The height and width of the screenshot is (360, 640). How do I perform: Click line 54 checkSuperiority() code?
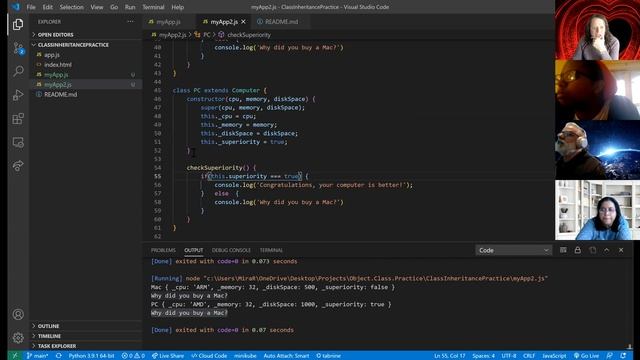click(221, 167)
